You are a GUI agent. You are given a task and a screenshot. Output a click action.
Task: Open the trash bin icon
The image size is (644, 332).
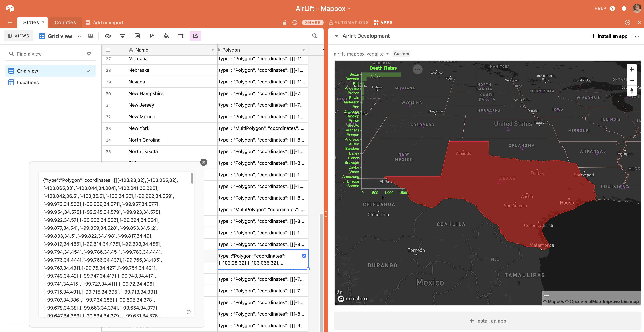285,22
